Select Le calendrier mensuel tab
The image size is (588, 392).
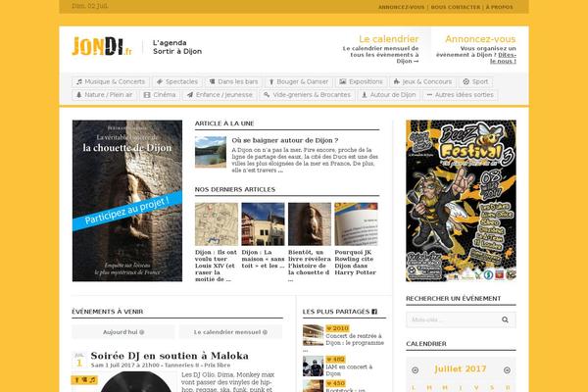pos(230,332)
